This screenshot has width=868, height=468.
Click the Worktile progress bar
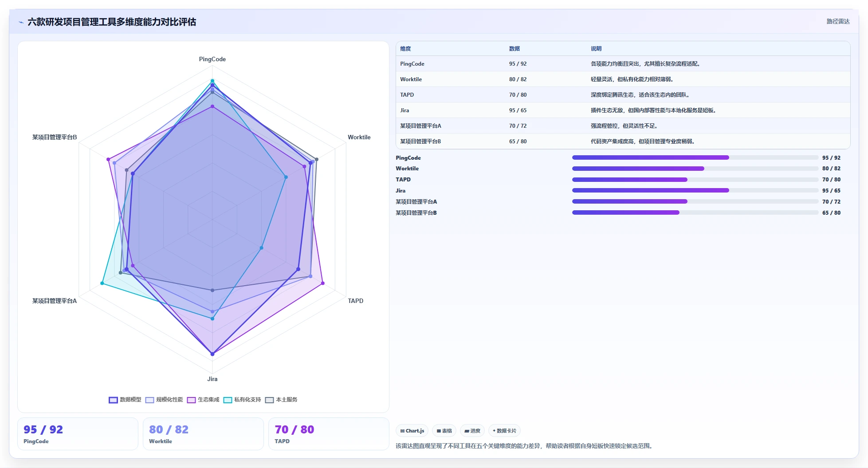(695, 169)
